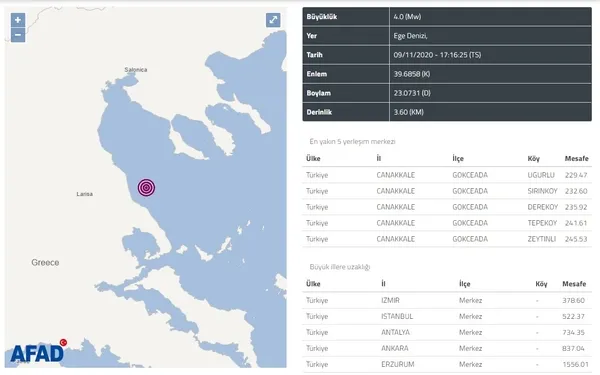This screenshot has height=375, width=600.
Task: Select the ANKARA city cell
Action: click(x=395, y=349)
